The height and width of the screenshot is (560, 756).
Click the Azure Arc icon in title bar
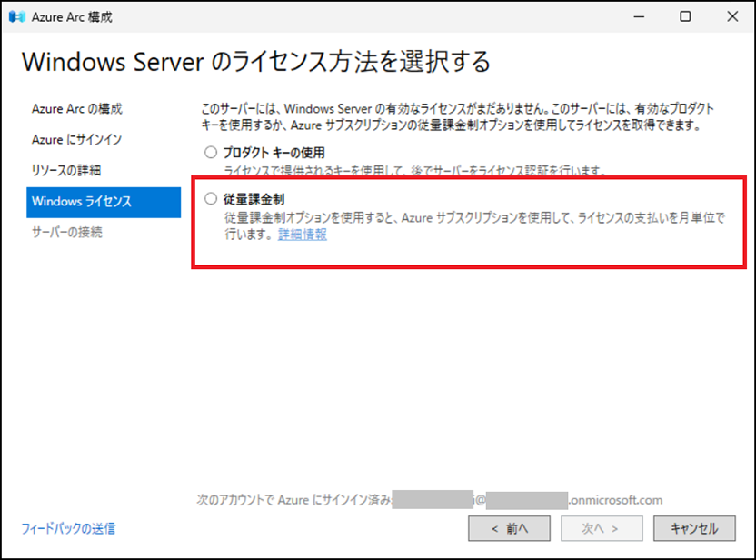(x=17, y=17)
